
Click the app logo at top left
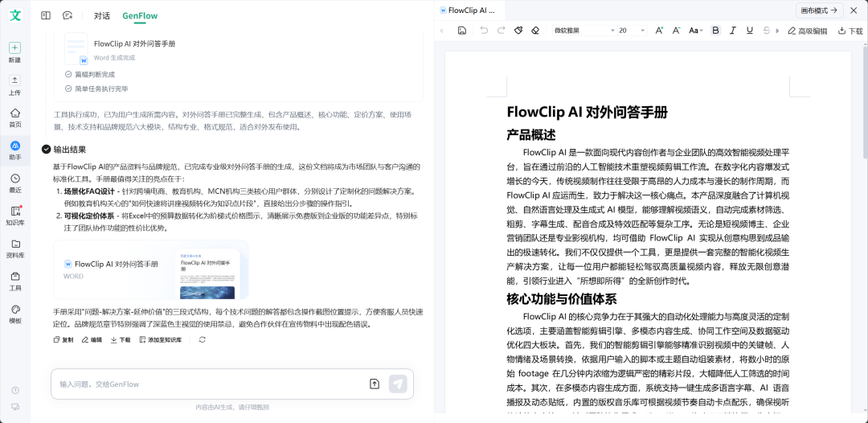pyautogui.click(x=15, y=15)
